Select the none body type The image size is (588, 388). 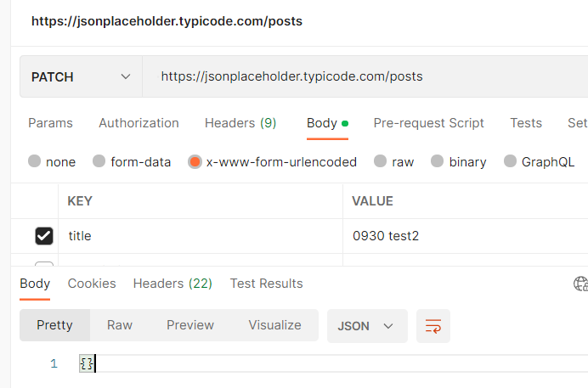click(35, 161)
